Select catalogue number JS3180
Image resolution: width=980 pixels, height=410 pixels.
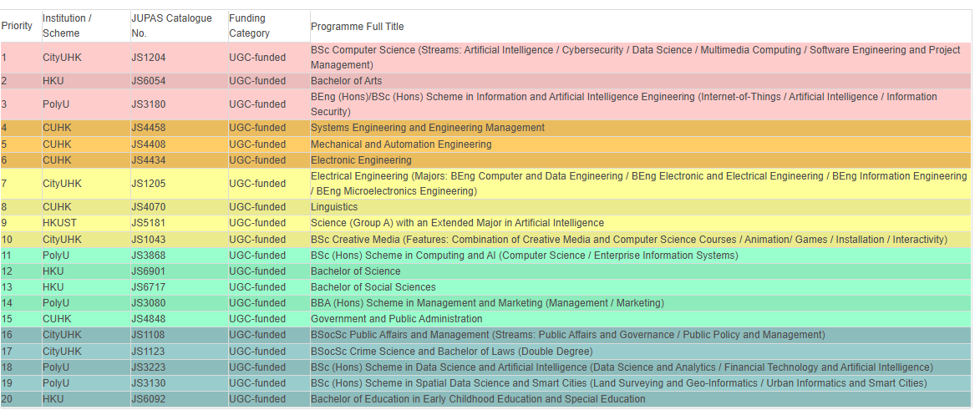click(148, 104)
